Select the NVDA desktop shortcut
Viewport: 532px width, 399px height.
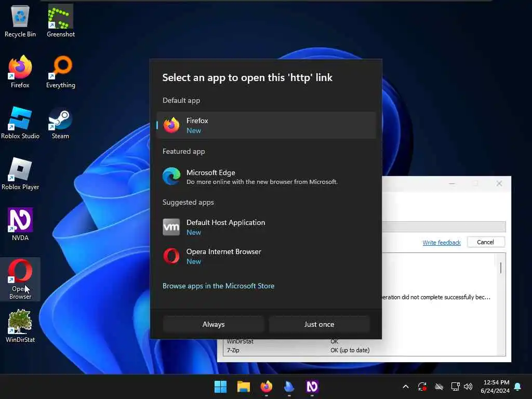click(x=20, y=224)
